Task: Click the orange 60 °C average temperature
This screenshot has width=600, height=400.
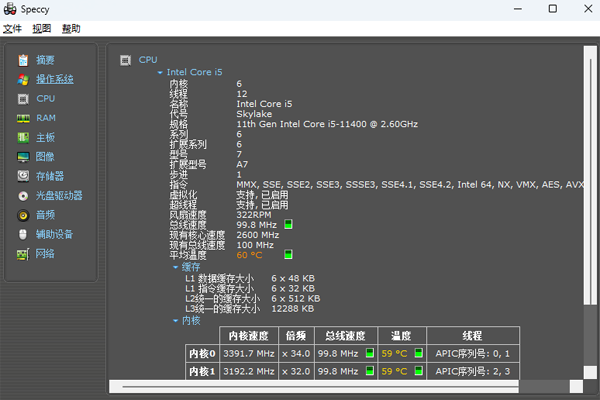Action: pyautogui.click(x=249, y=255)
